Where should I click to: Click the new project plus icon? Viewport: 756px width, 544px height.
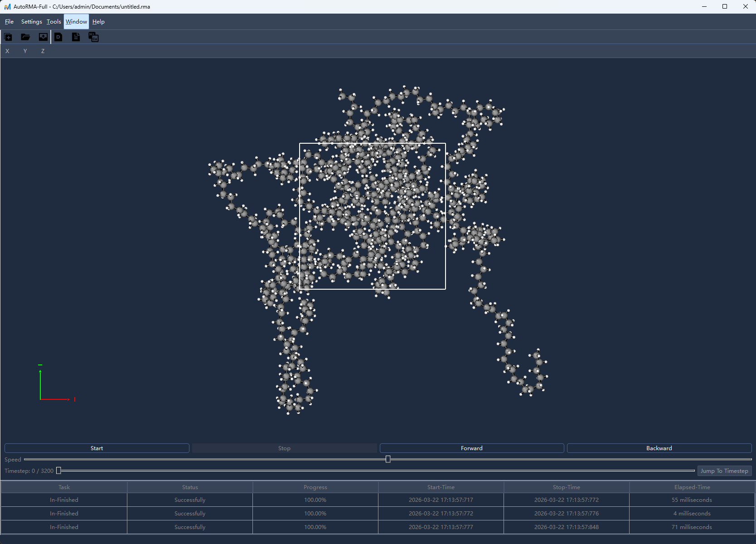click(8, 37)
